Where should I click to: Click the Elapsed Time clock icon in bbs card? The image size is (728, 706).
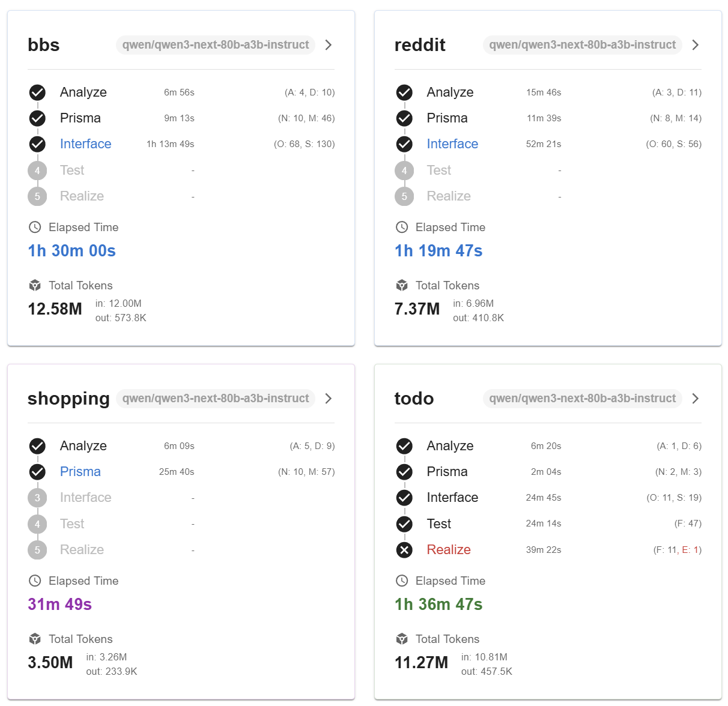(35, 227)
